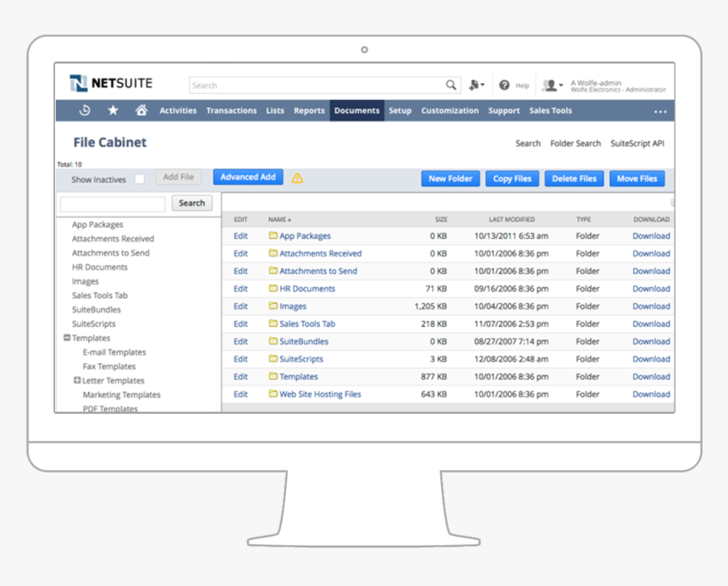Click the Move Files button
Screen dimensions: 728x586
[637, 179]
